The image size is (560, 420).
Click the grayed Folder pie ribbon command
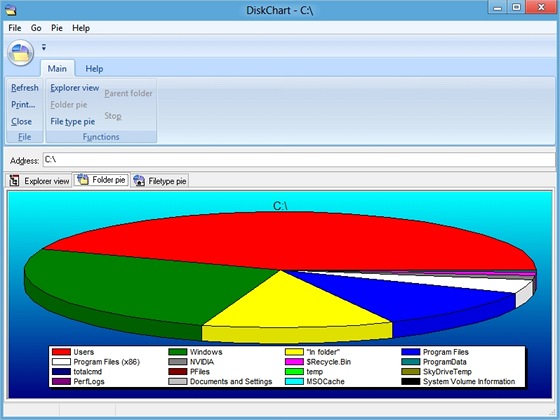pyautogui.click(x=69, y=105)
